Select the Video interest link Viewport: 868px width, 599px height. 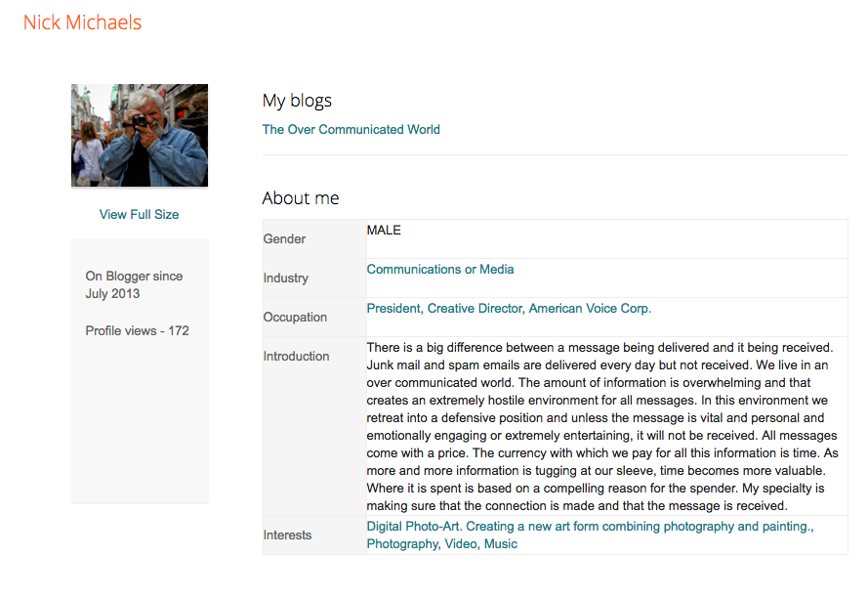tap(461, 543)
